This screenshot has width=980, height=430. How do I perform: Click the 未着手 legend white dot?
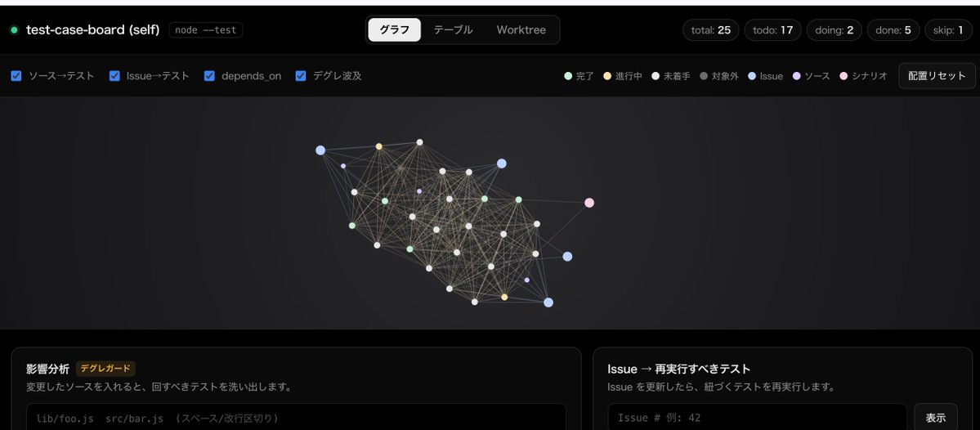[x=655, y=76]
